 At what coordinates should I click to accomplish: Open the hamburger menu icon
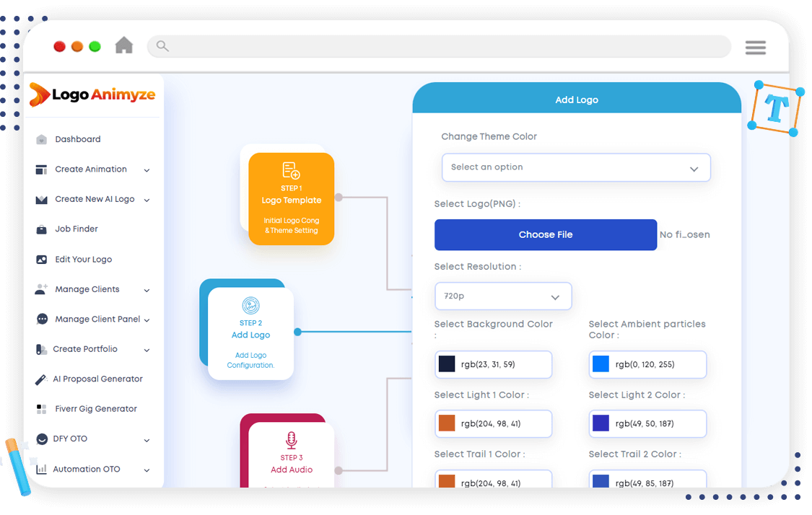coord(755,48)
